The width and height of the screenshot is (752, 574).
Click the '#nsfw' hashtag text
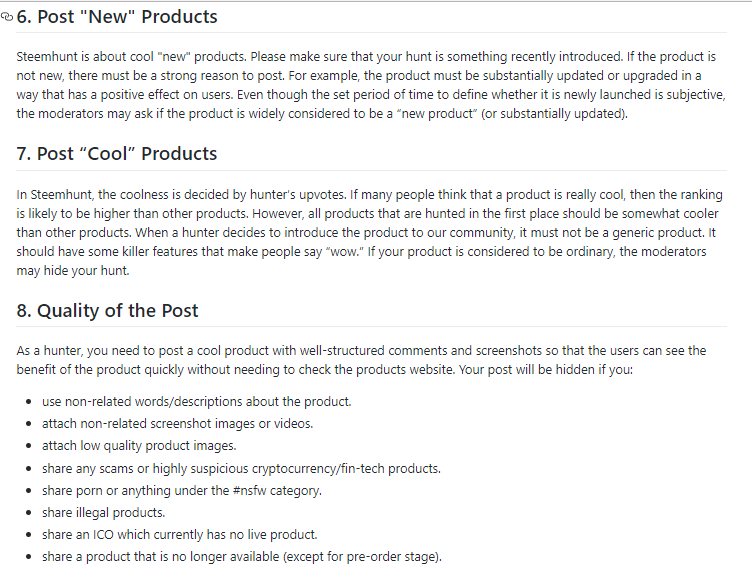tap(249, 491)
